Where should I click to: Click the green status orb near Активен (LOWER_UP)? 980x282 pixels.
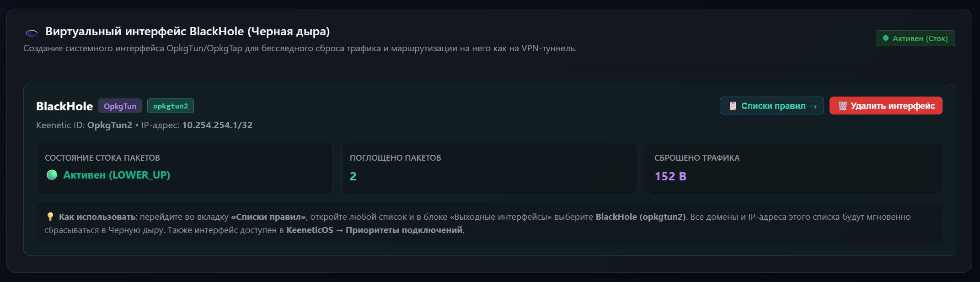tap(52, 175)
